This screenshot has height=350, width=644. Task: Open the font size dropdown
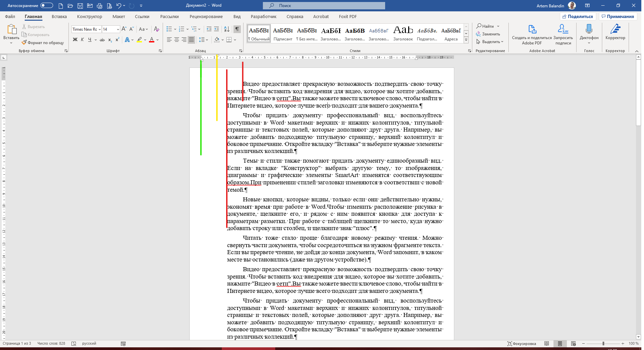click(118, 29)
